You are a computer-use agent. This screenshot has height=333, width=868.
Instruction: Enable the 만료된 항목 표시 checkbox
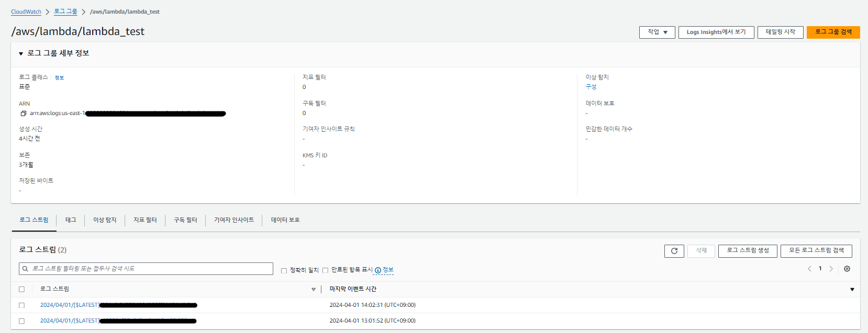pos(325,270)
